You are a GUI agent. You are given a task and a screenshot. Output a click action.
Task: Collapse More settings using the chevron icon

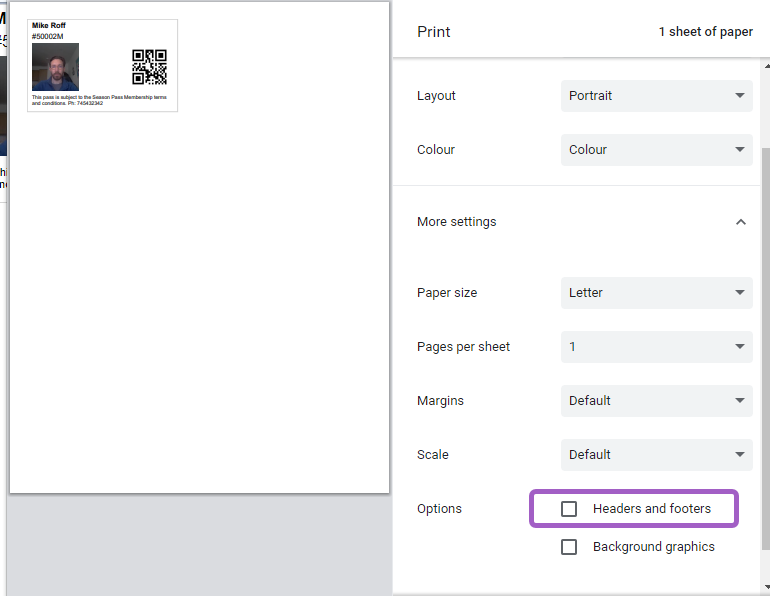click(740, 222)
